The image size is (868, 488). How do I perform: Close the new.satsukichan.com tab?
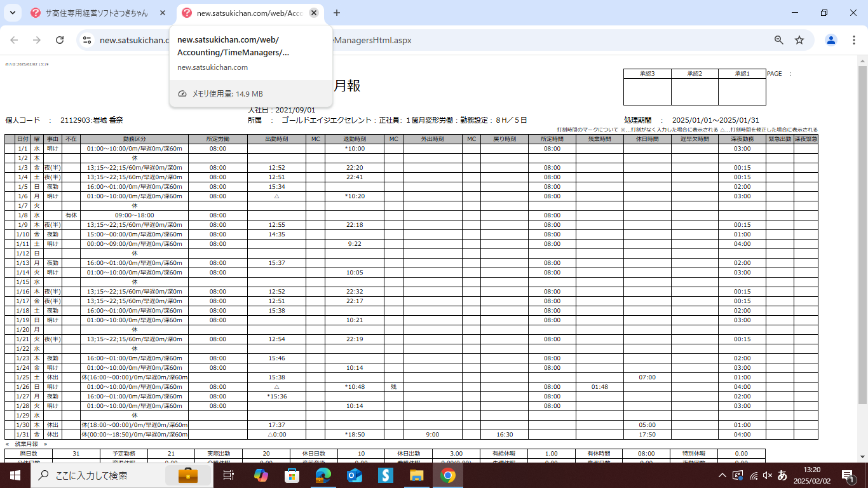[313, 13]
